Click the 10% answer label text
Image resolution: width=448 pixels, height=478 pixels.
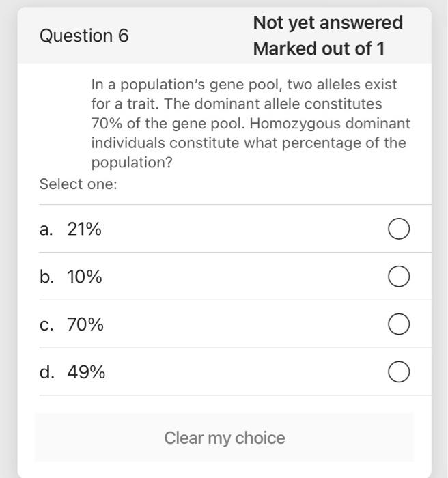(x=85, y=277)
